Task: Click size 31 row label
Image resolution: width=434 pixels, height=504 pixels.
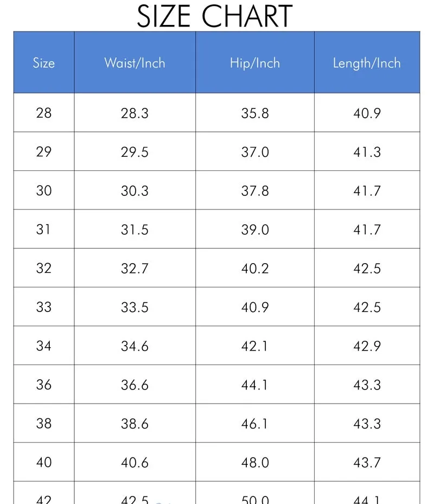Action: [44, 229]
